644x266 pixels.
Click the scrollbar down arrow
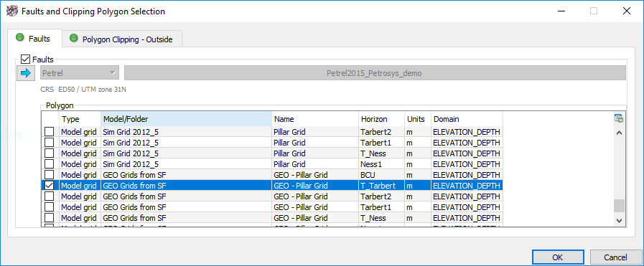pos(620,220)
